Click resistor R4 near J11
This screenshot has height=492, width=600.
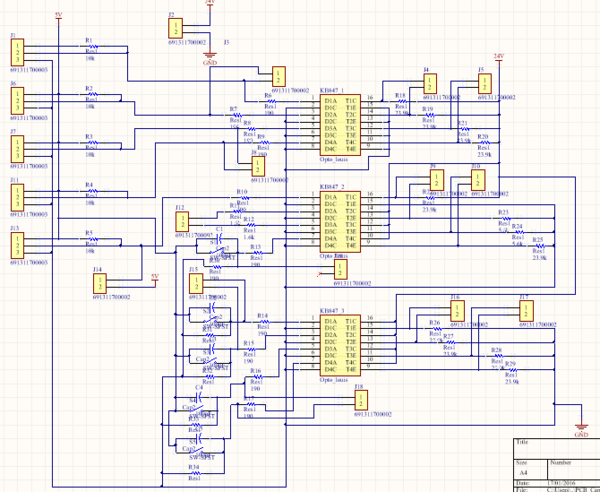(90, 194)
